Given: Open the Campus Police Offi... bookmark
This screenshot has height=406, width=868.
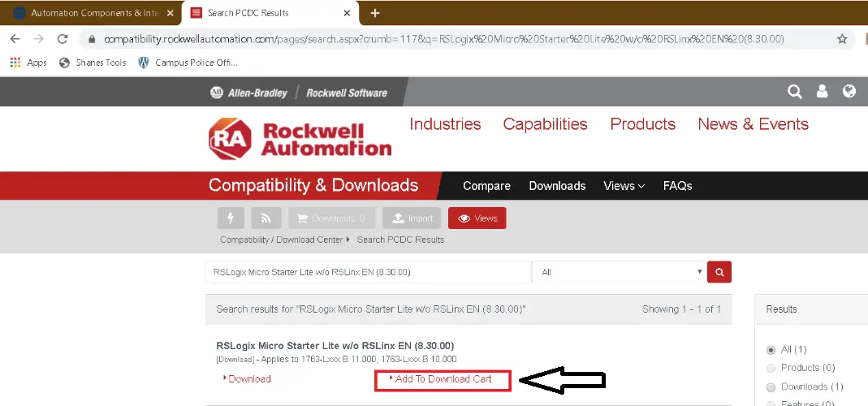Looking at the screenshot, I should (188, 63).
